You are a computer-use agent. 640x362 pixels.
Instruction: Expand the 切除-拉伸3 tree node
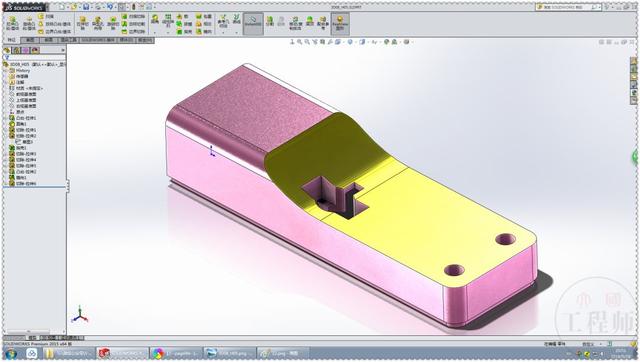5,154
